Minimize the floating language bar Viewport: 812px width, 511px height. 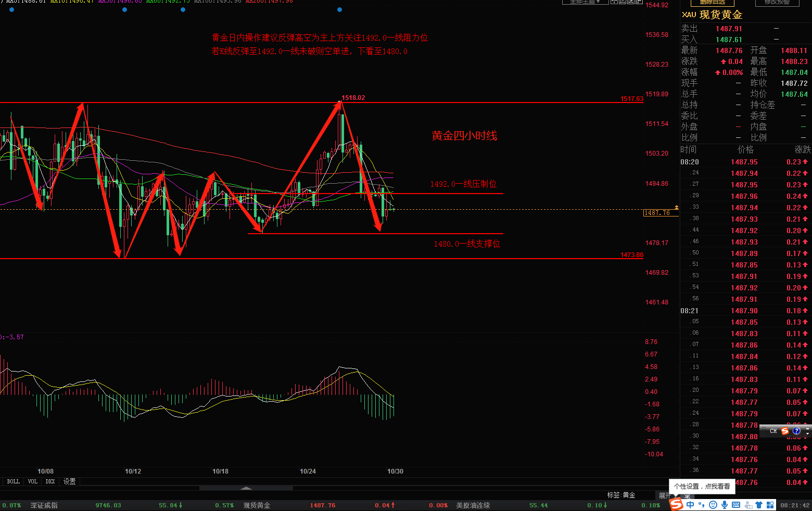tap(807, 429)
